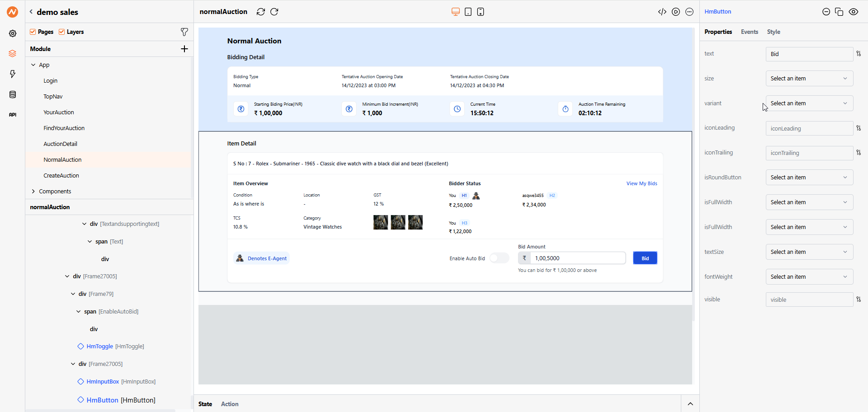
Task: Collapse the App tree in the Module panel
Action: (33, 65)
